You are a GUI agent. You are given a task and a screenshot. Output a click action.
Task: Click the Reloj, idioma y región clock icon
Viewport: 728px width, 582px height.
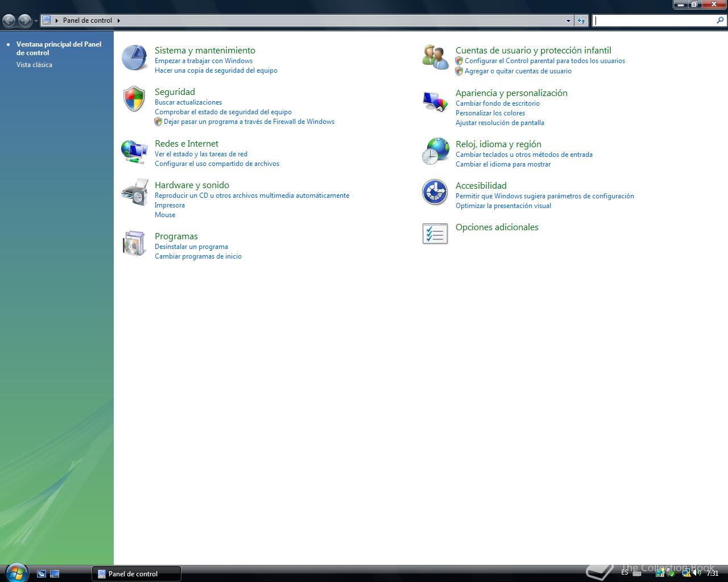click(435, 152)
